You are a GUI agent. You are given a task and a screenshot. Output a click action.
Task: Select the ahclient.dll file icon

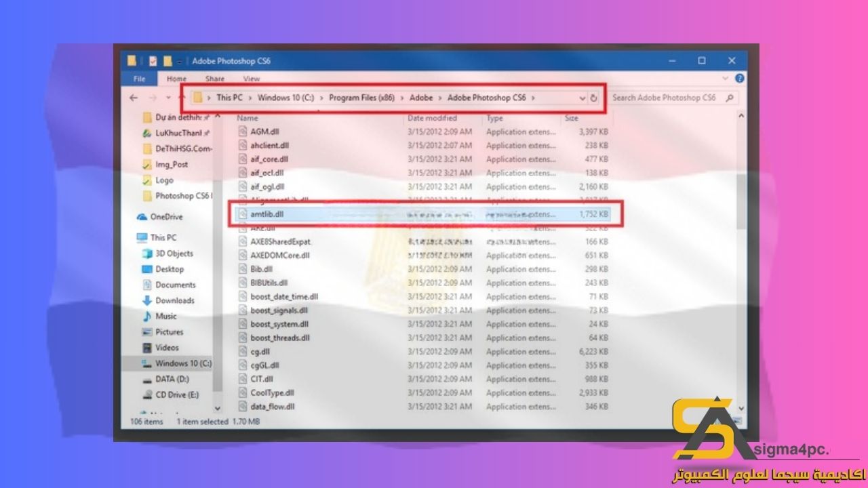(x=244, y=145)
